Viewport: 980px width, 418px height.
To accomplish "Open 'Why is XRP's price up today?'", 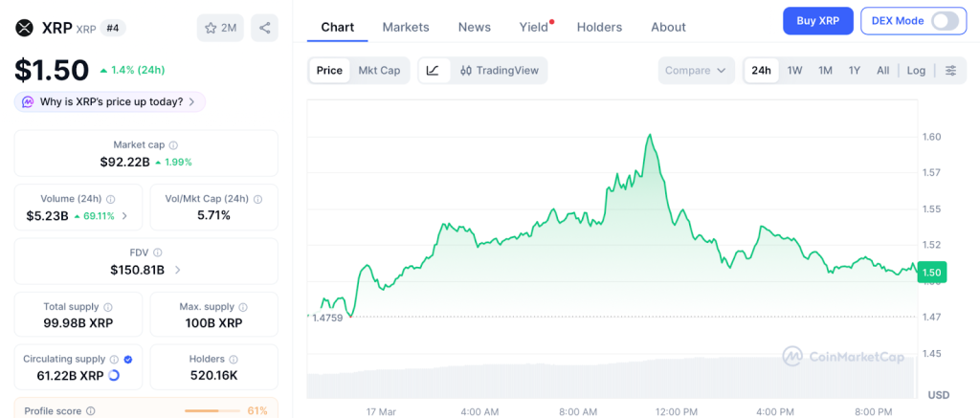I will [x=109, y=101].
